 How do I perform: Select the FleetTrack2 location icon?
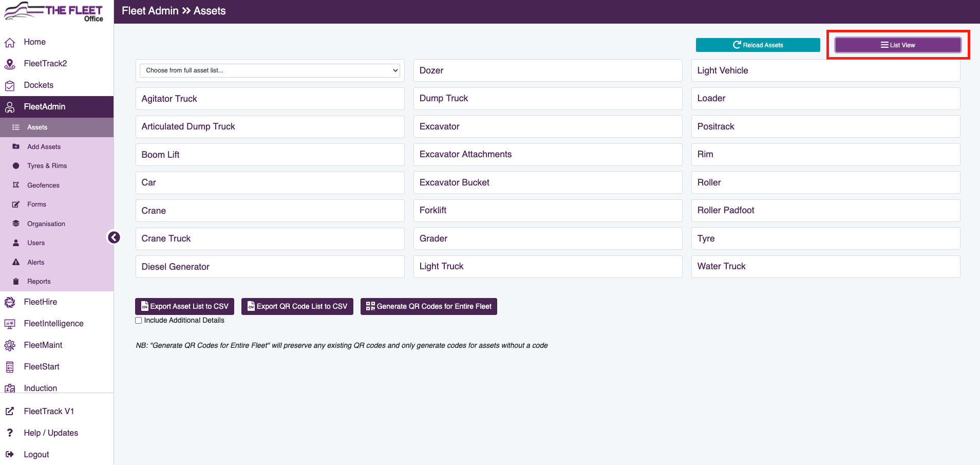[x=10, y=63]
